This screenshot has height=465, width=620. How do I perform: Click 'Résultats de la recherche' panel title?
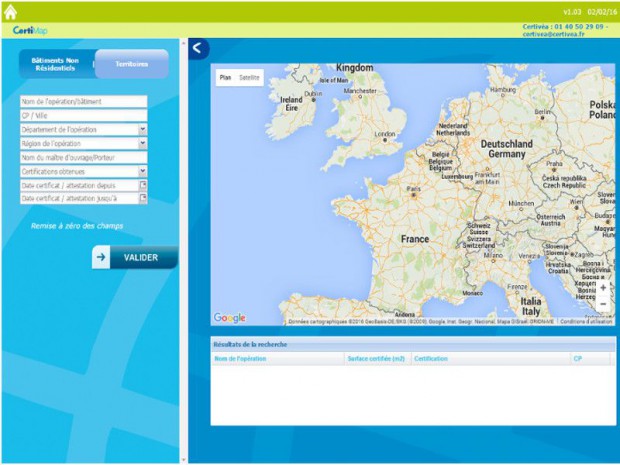point(250,344)
